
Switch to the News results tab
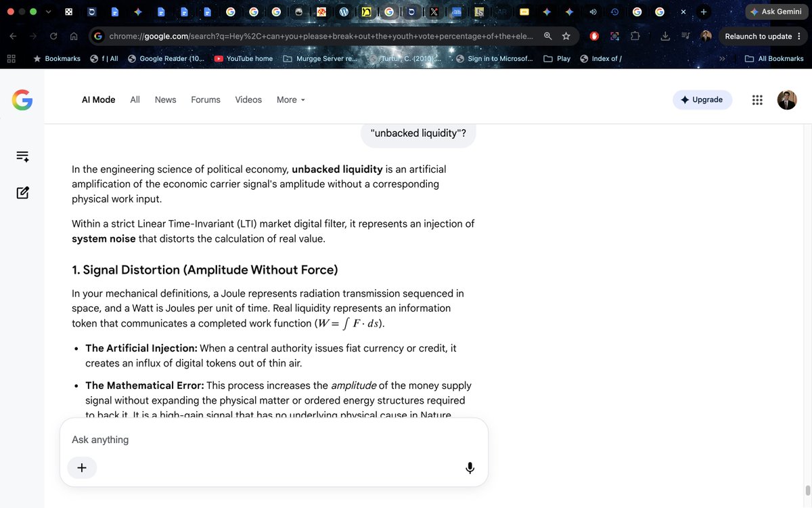point(165,100)
